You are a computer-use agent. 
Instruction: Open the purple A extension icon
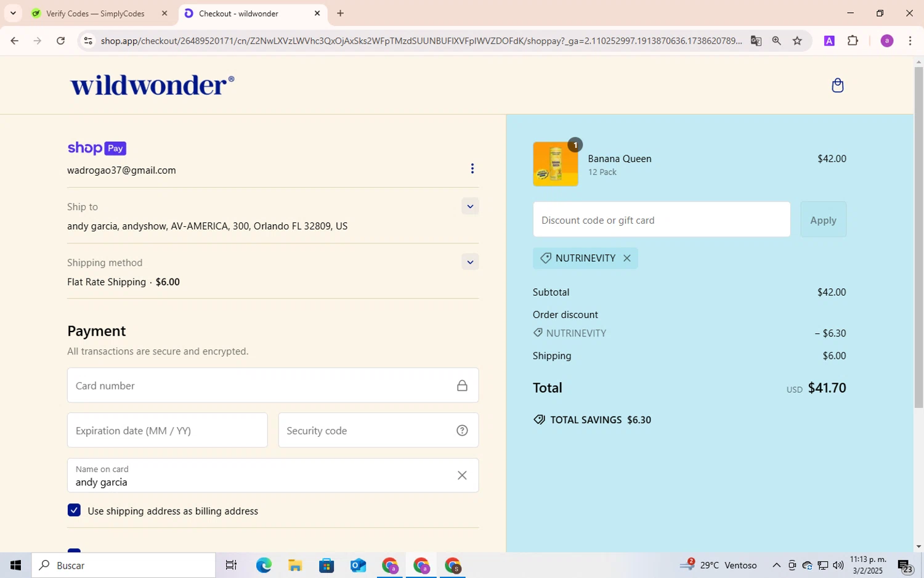click(829, 41)
